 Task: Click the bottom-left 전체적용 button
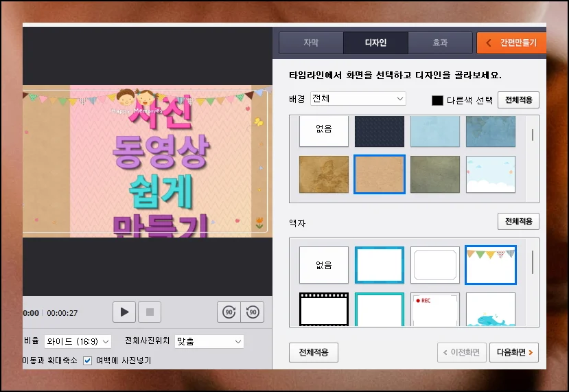coord(314,352)
